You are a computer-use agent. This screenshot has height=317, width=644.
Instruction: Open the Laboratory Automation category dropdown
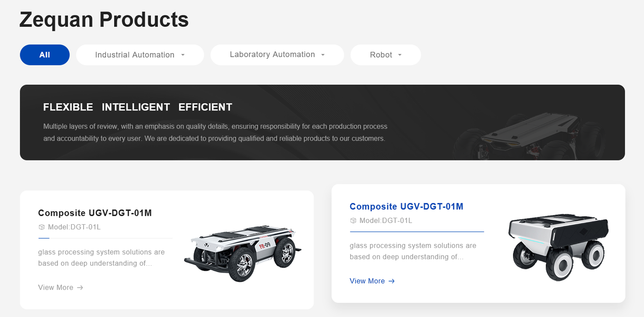[277, 55]
